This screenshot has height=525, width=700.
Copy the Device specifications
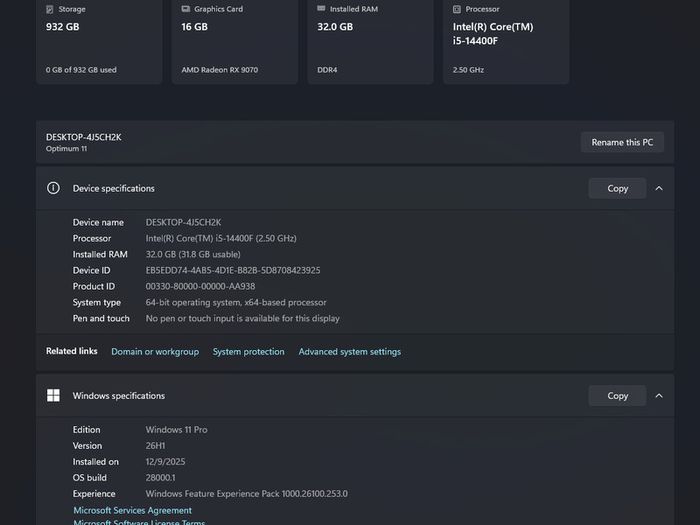(617, 188)
